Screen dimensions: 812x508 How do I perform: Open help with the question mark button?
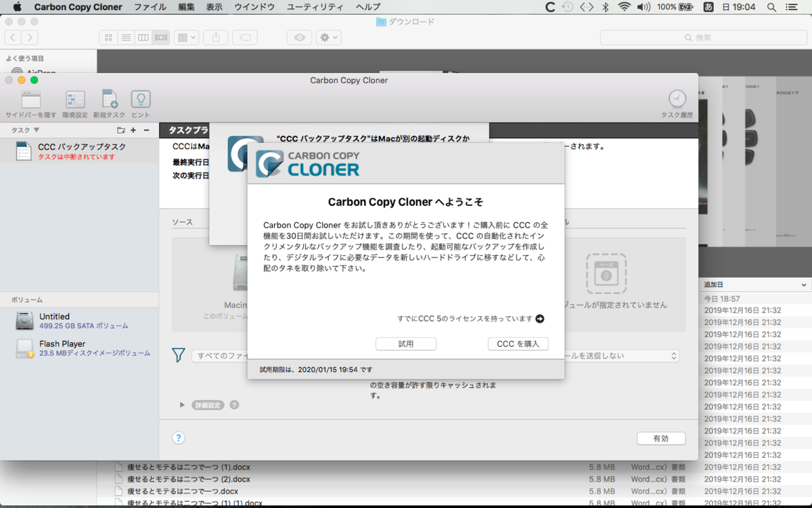(178, 438)
